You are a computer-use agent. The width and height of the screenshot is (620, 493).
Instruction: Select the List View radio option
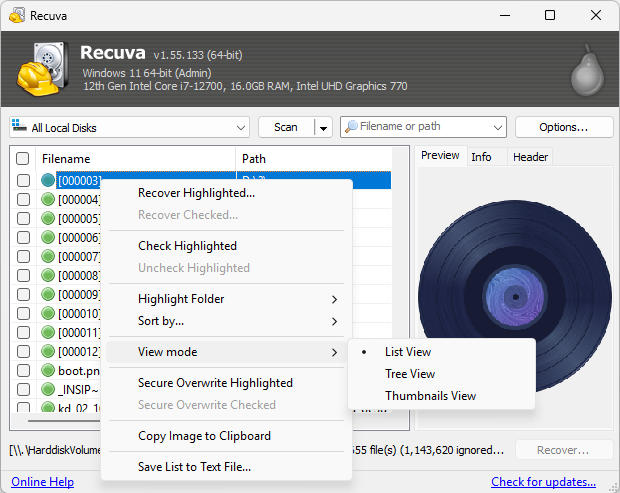(x=441, y=352)
